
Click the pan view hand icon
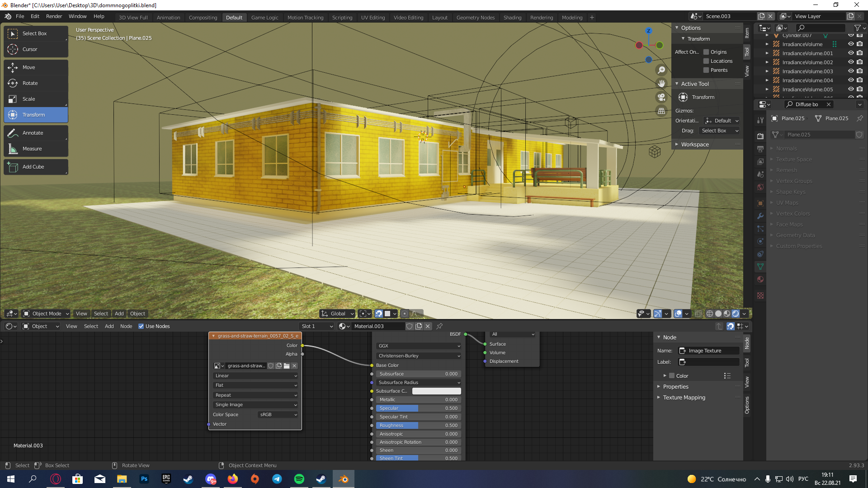[x=661, y=84]
